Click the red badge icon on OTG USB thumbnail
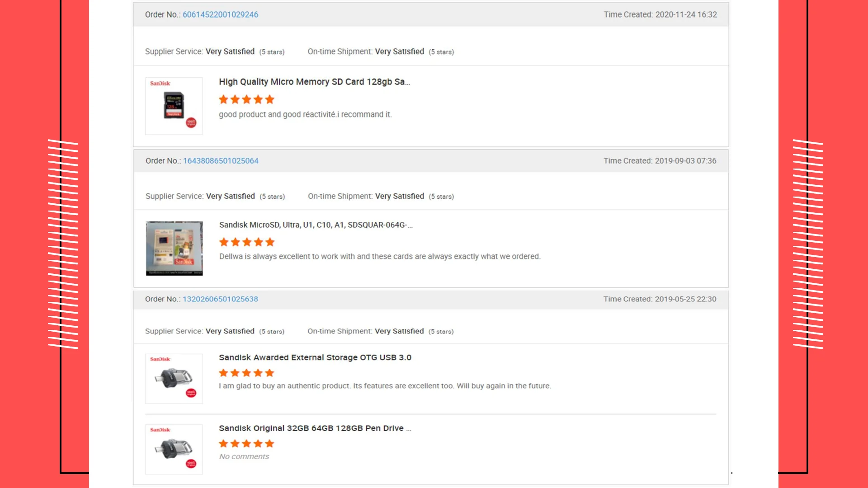868x488 pixels. tap(191, 393)
